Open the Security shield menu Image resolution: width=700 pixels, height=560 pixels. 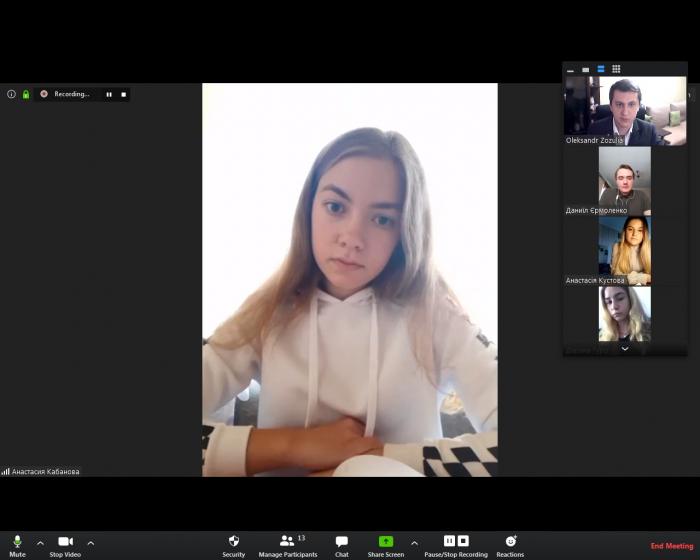(x=234, y=542)
